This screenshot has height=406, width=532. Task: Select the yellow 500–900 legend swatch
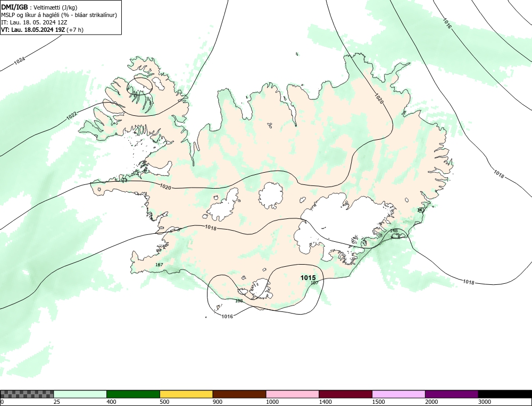coord(186,394)
